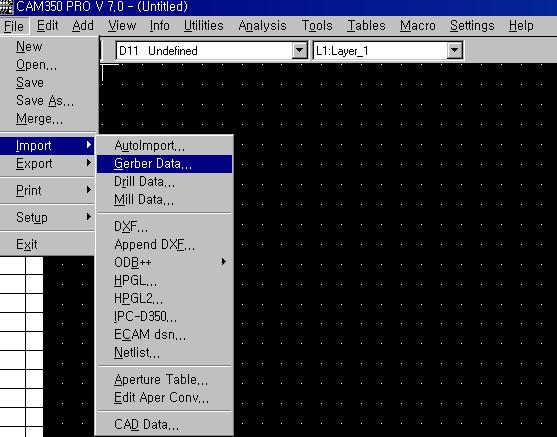Select CAD Data... import option
The image size is (557, 437).
click(x=164, y=425)
